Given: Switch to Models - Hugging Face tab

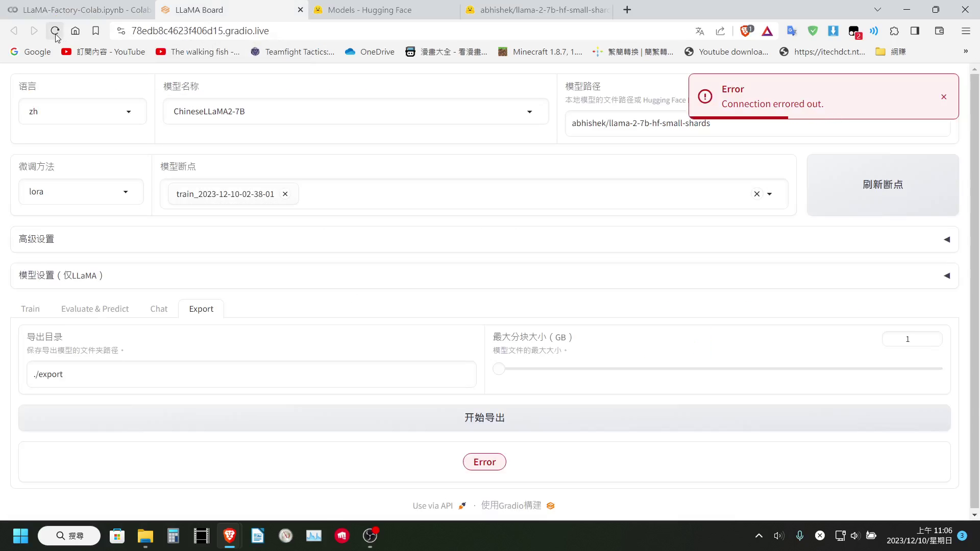Looking at the screenshot, I should (x=384, y=10).
